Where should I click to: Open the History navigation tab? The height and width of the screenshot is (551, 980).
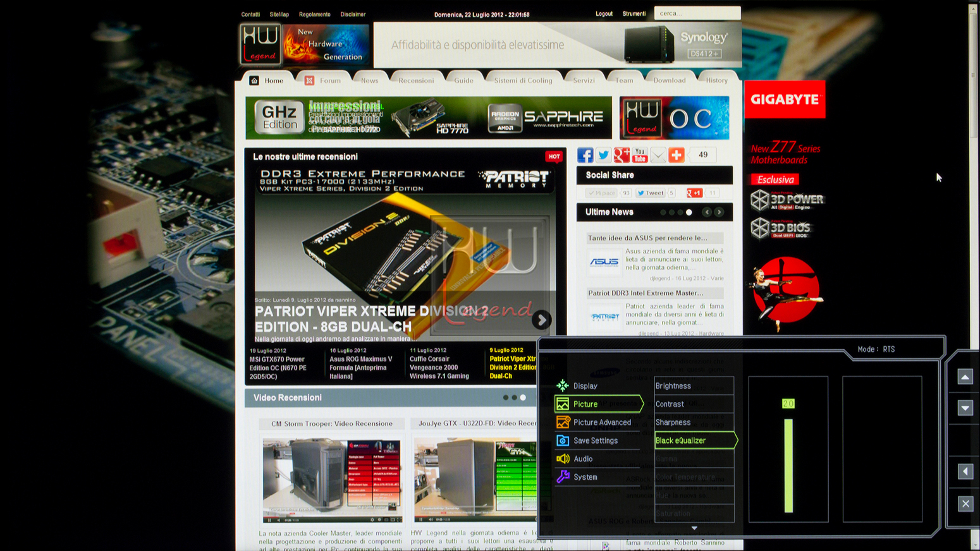click(716, 80)
